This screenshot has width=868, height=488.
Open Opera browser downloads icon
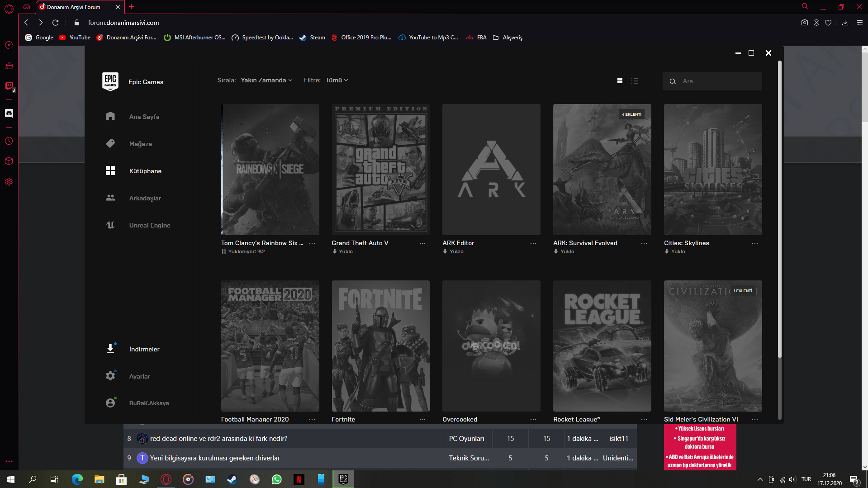coord(845,23)
